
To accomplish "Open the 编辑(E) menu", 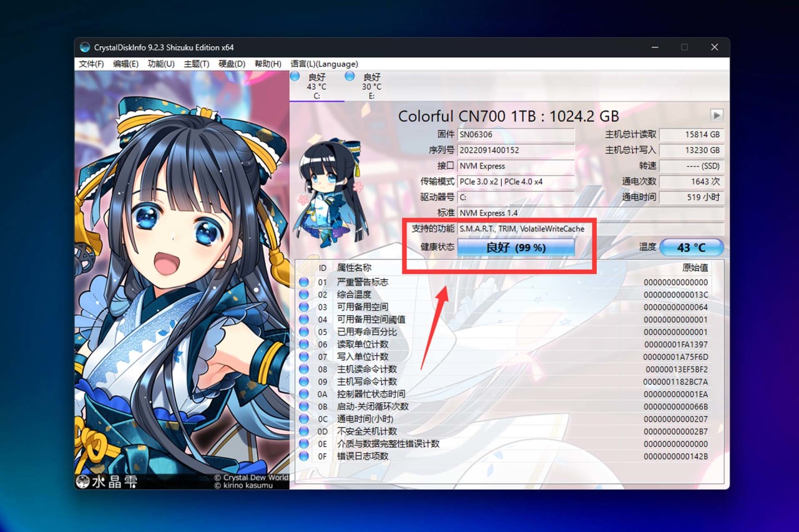I will point(125,64).
